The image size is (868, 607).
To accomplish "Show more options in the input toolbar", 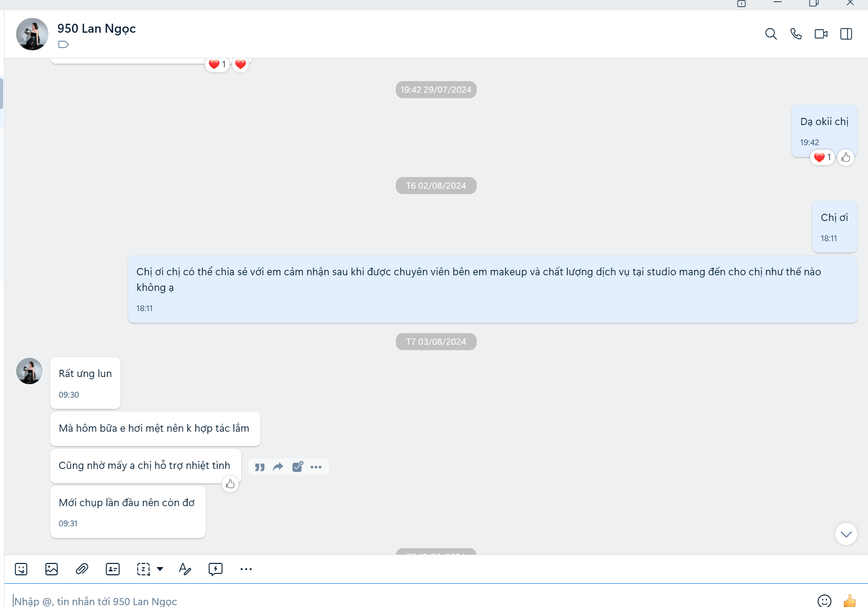I will click(x=246, y=569).
